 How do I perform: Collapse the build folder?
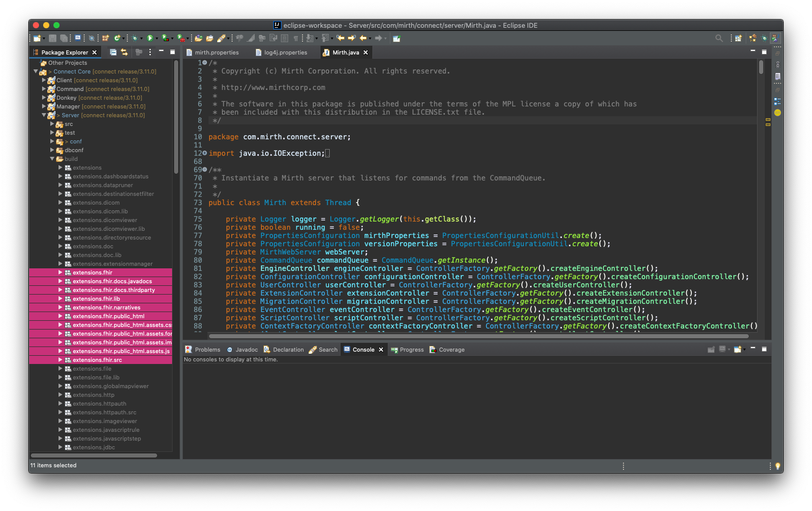point(52,159)
